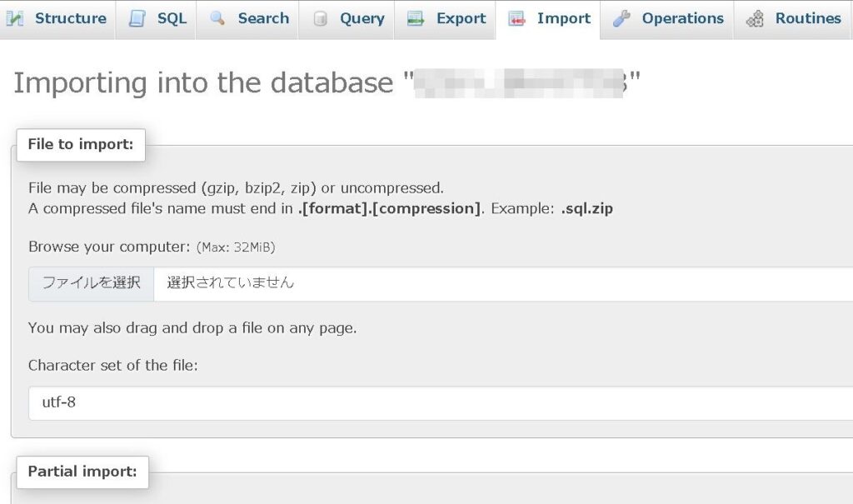Switch to the Structure tab label

71,18
